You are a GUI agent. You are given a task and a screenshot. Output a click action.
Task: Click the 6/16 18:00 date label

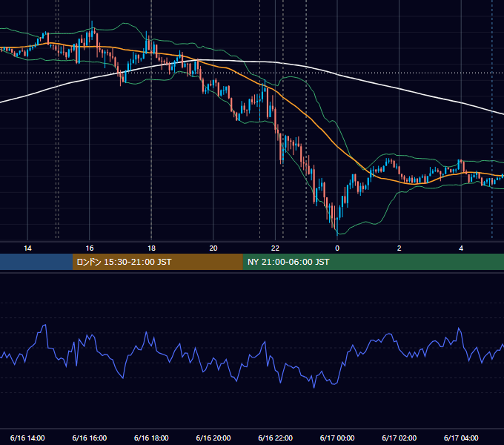tap(151, 438)
